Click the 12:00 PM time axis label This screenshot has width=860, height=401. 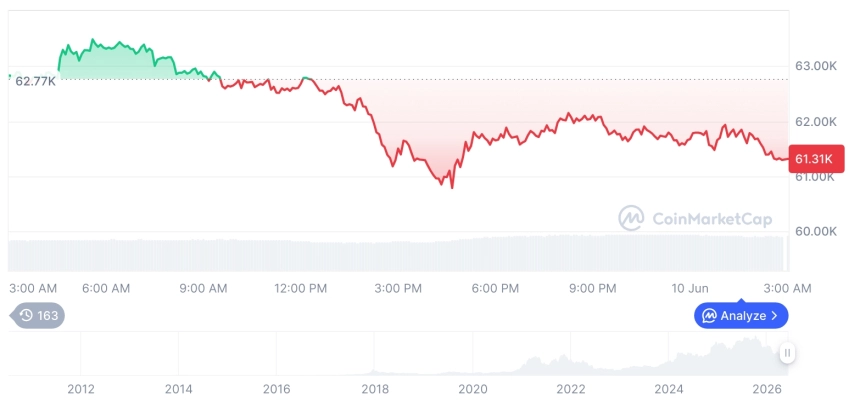pos(301,289)
